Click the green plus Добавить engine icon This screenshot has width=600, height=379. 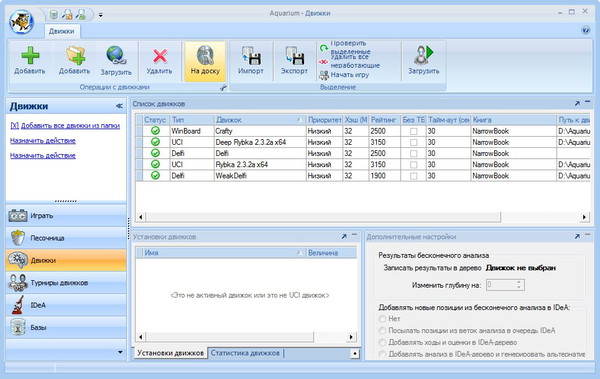pyautogui.click(x=30, y=56)
